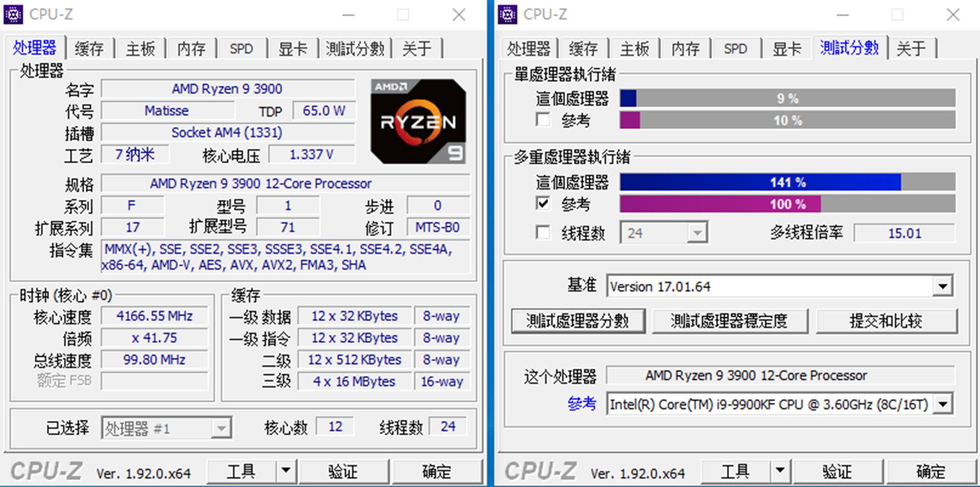This screenshot has height=487, width=980.
Task: Open the 基准 Version 17.01.64 dropdown
Action: coord(942,286)
